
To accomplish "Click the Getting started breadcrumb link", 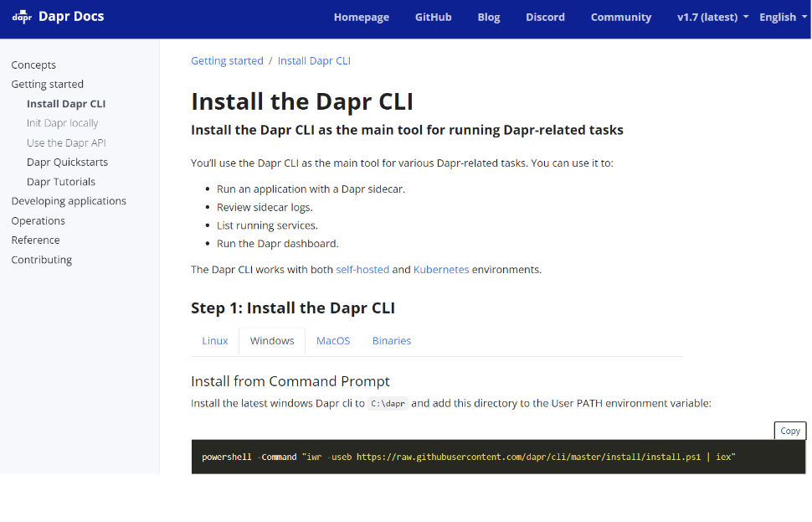I will pos(227,60).
